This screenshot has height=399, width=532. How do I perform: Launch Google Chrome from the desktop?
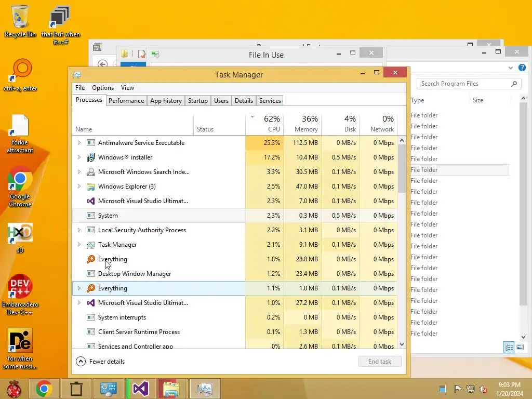pyautogui.click(x=20, y=187)
